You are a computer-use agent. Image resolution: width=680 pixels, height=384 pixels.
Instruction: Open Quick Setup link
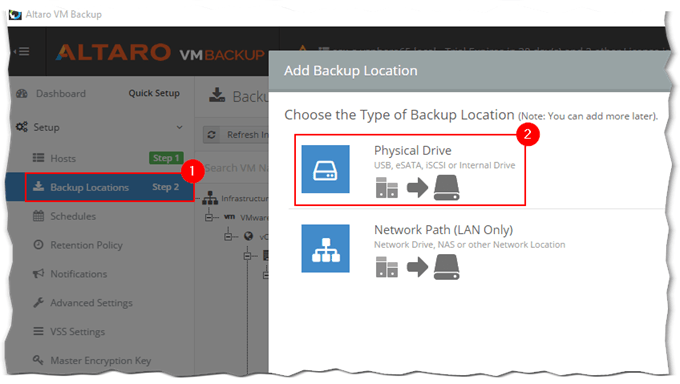pyautogui.click(x=154, y=93)
